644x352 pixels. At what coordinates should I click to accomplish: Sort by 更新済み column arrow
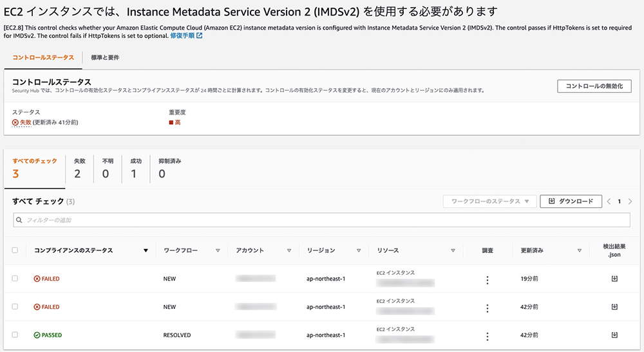point(580,250)
